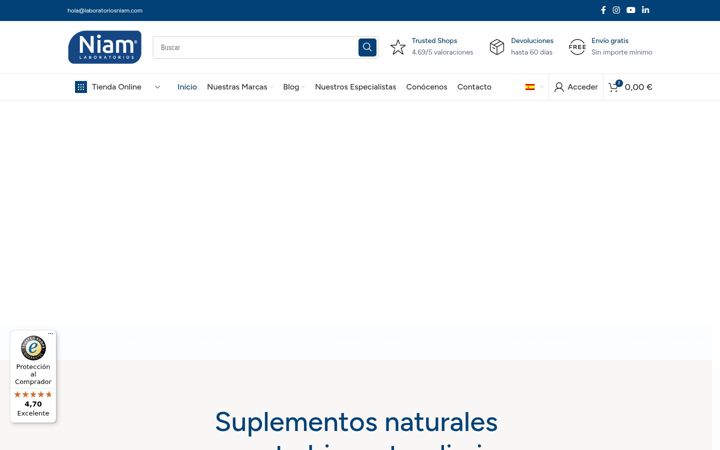Expand the Blog submenu arrow
This screenshot has height=450, width=720.
[x=303, y=87]
